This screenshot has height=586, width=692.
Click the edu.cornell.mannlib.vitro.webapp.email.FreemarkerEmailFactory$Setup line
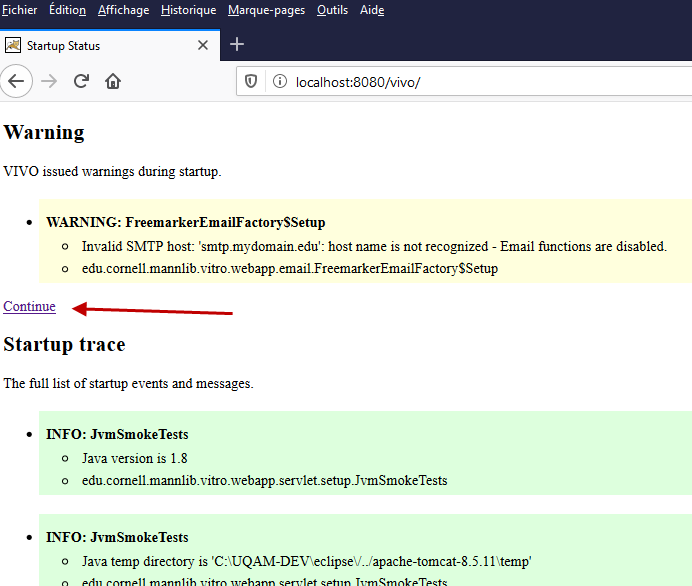[290, 268]
